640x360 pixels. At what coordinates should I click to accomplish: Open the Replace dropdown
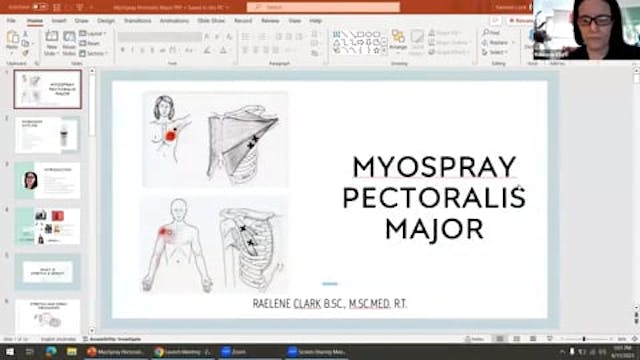[x=498, y=42]
